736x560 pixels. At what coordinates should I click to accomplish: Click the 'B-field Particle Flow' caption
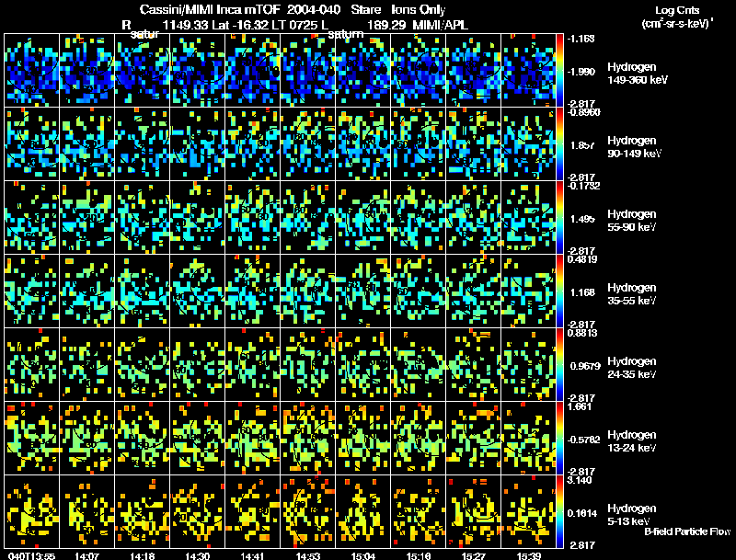click(687, 531)
